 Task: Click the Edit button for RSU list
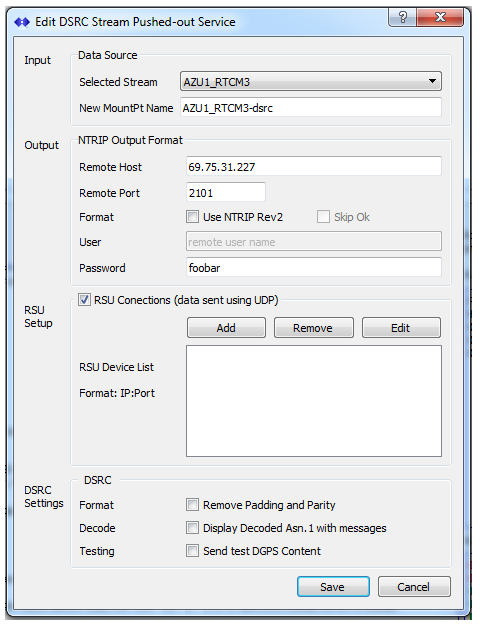[x=401, y=328]
